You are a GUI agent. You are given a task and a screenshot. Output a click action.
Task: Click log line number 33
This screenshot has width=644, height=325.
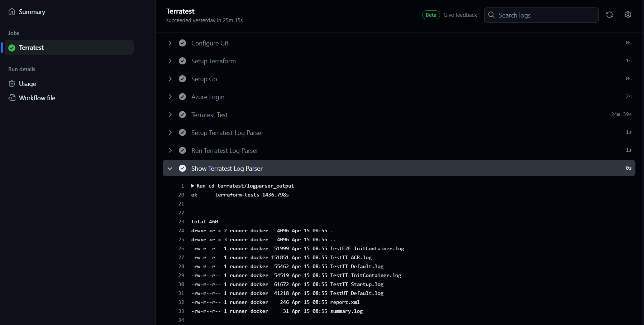(181, 311)
